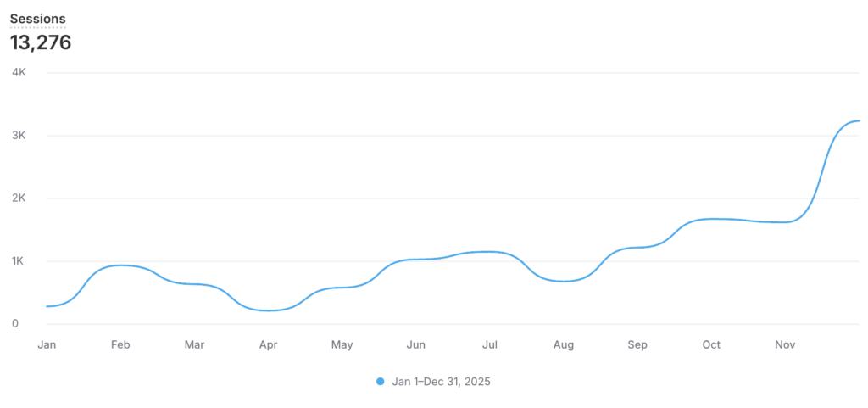Click the 2K y-axis label

[19, 198]
